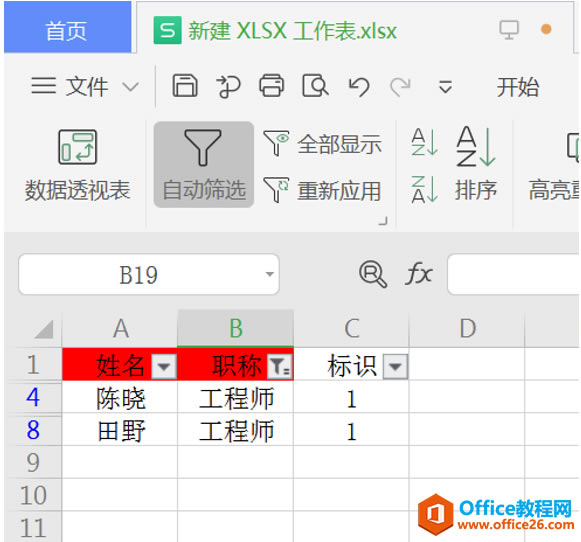The height and width of the screenshot is (542, 581).
Task: Click the monitor icon on document tab
Action: tap(509, 29)
